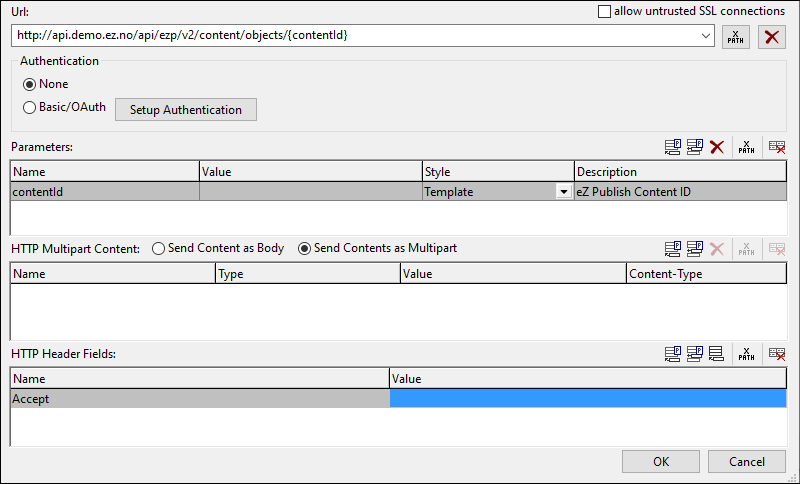This screenshot has width=800, height=484.
Task: Expand the Style dropdown for contentId
Action: pyautogui.click(x=564, y=192)
